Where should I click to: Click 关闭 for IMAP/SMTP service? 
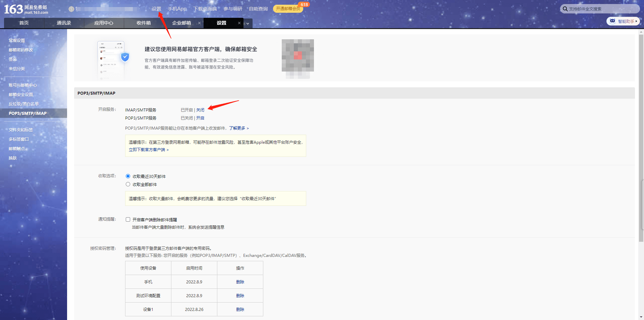coord(200,110)
